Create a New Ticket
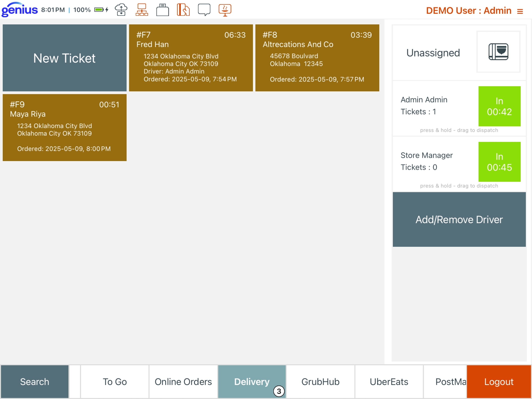This screenshot has width=532, height=399. 64,58
